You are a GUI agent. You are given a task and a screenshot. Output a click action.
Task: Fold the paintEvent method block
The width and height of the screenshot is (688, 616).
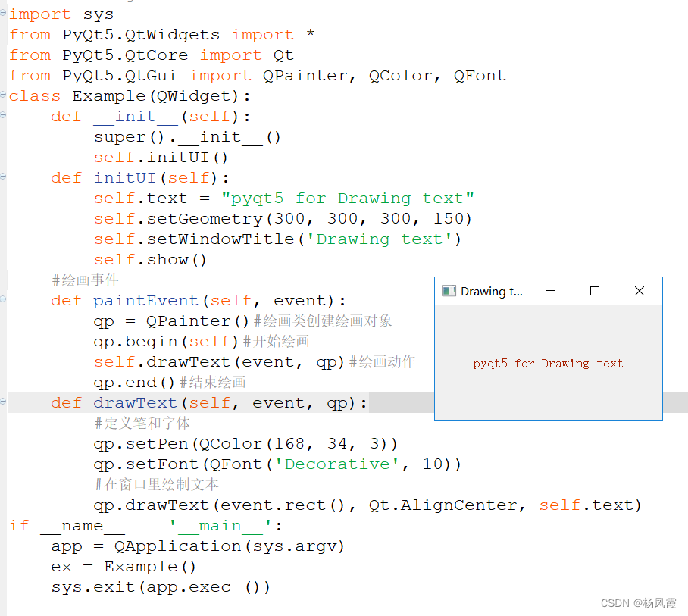click(x=4, y=300)
